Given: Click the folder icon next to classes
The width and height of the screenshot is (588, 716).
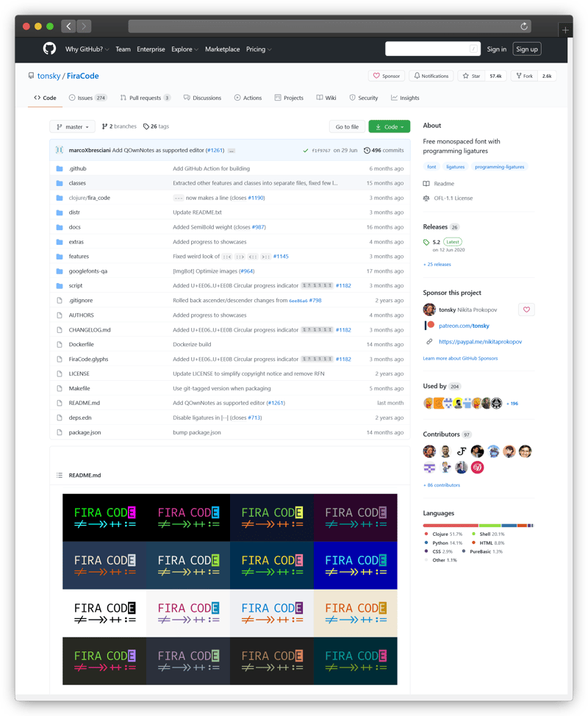Looking at the screenshot, I should tap(60, 183).
